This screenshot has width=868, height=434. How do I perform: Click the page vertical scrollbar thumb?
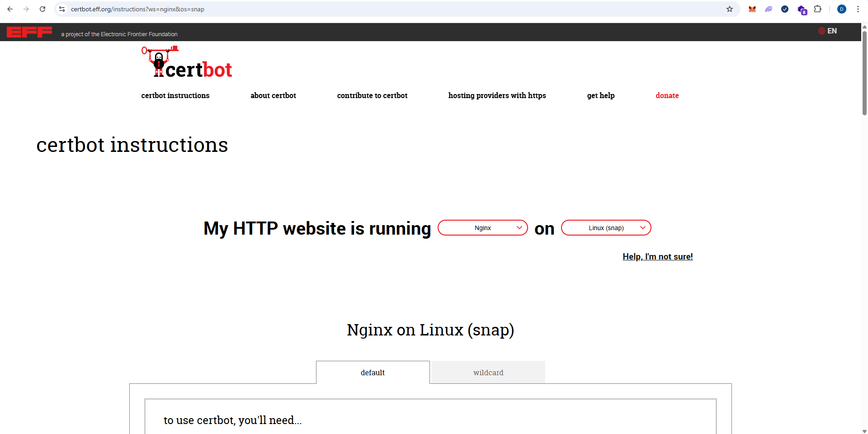click(864, 72)
